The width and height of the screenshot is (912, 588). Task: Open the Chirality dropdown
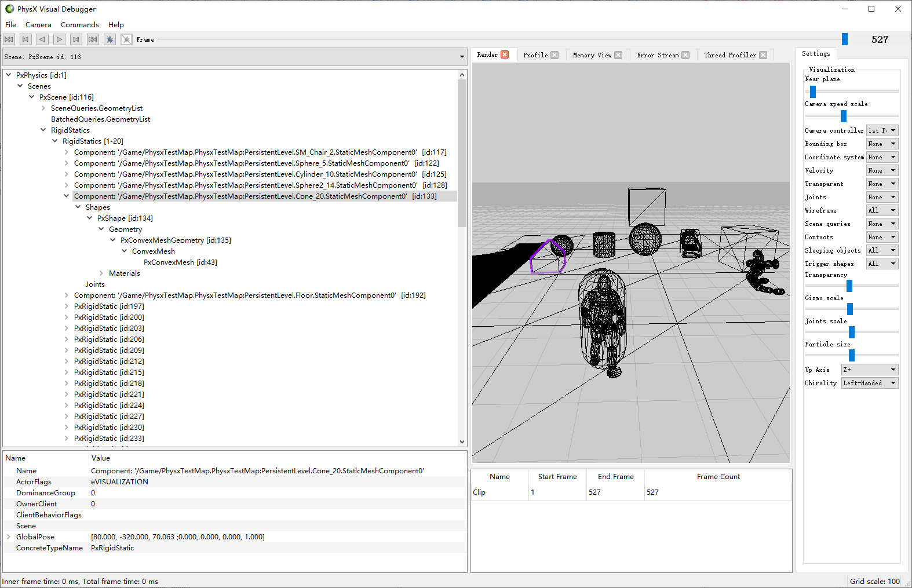[x=870, y=383]
